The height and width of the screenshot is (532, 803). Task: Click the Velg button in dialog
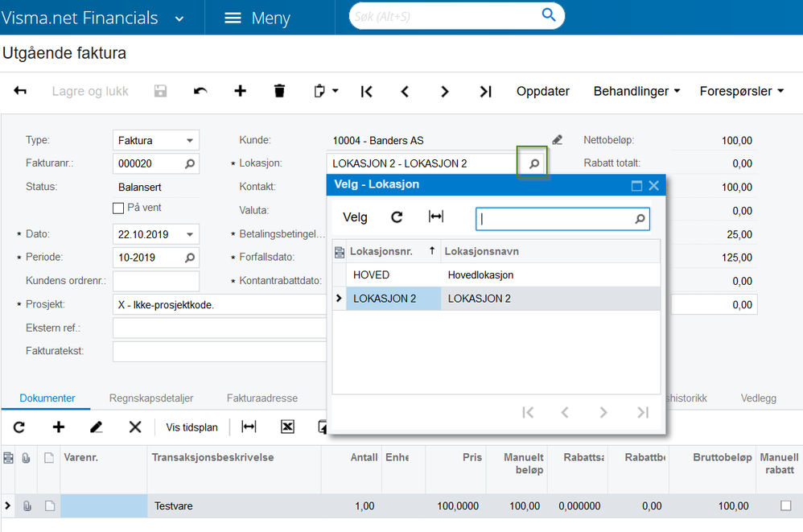point(355,217)
